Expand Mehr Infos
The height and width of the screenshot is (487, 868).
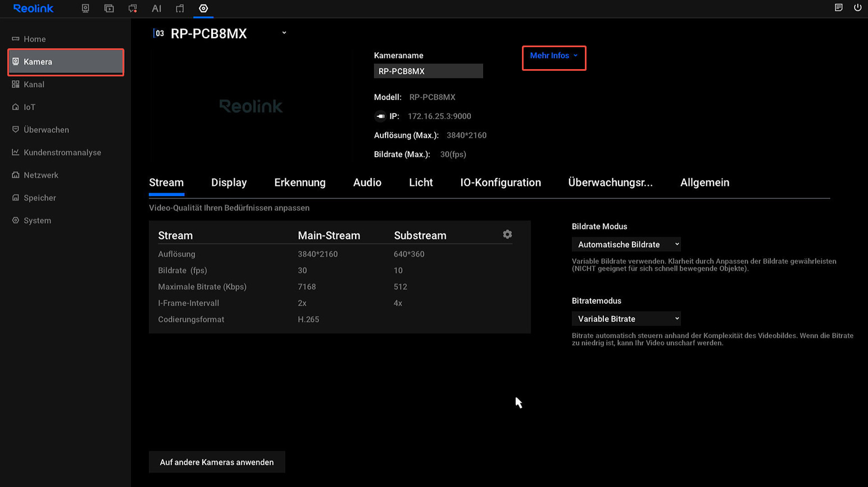click(554, 56)
